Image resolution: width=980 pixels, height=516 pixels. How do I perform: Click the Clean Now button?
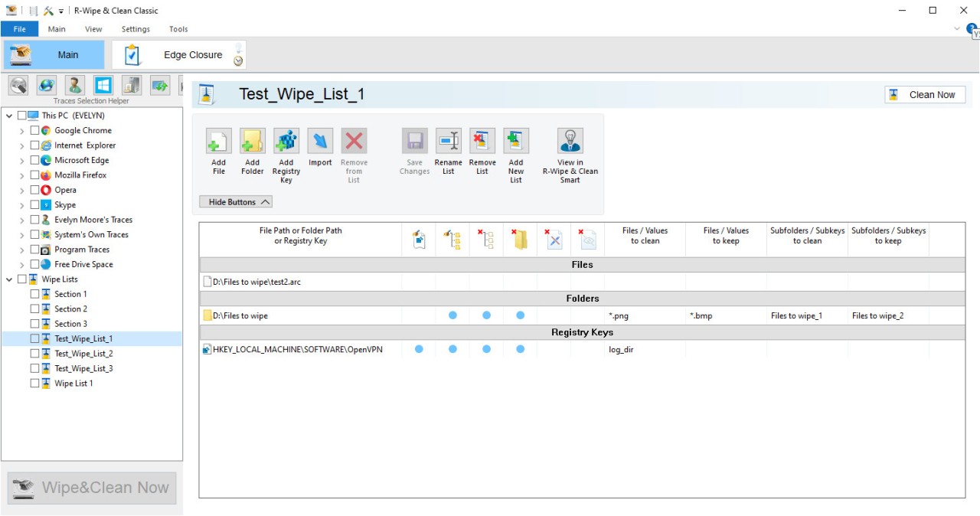[x=924, y=95]
